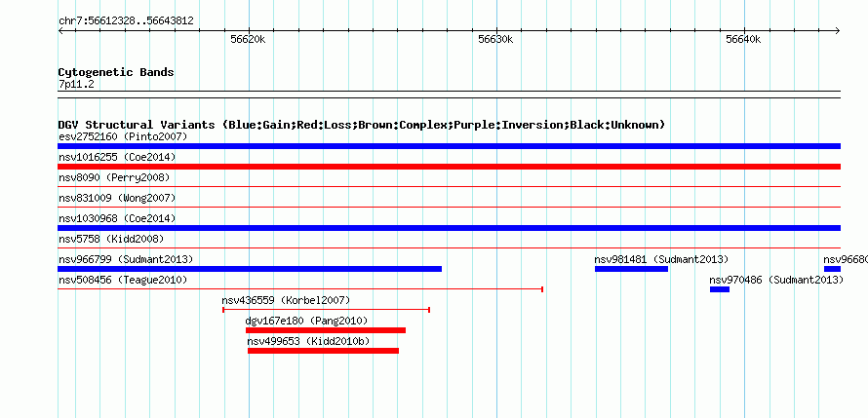Click the thin red nsv8090 variant line
Viewport: 868px width, 418px height.
[449, 187]
